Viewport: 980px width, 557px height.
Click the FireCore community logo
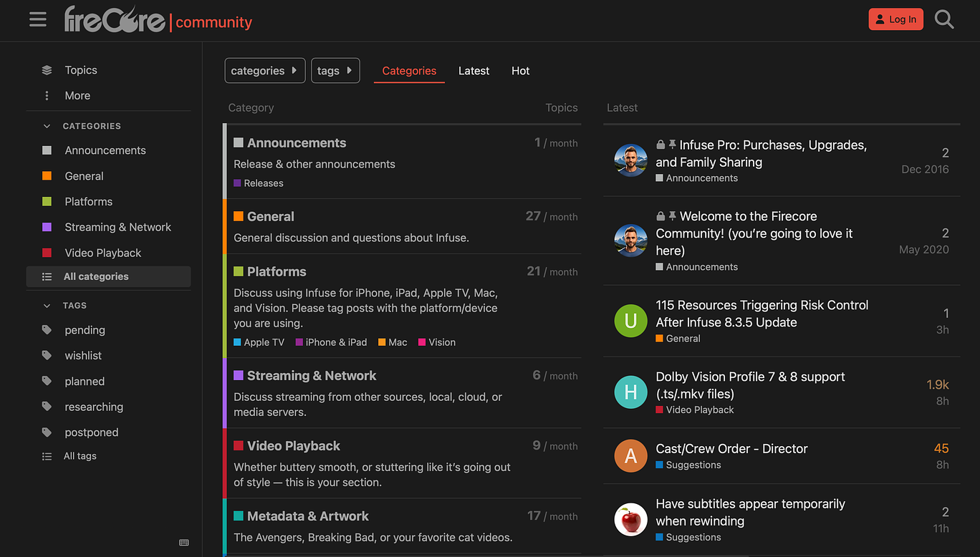tap(158, 20)
